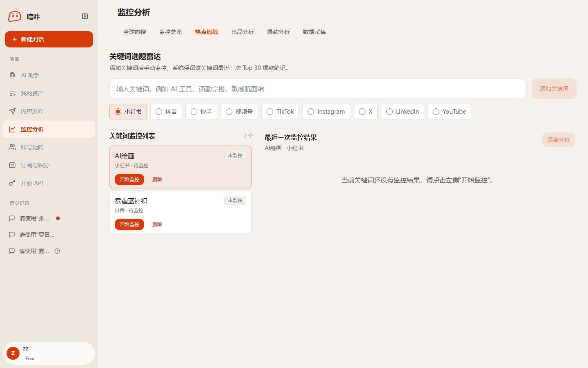Open the 爆款分析 tab

[x=278, y=32]
